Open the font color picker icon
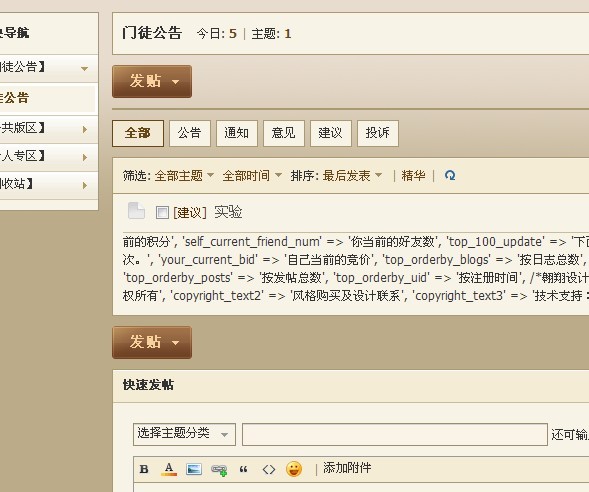This screenshot has height=492, width=589. point(169,469)
